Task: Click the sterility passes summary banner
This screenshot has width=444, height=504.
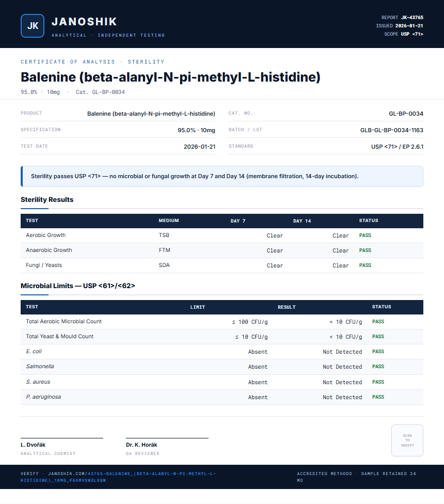Action: click(x=222, y=176)
